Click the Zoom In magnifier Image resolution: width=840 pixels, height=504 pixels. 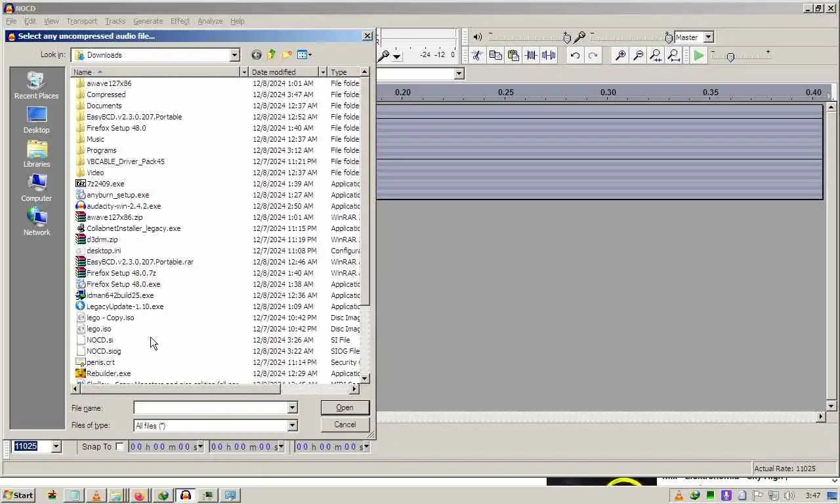pyautogui.click(x=619, y=56)
